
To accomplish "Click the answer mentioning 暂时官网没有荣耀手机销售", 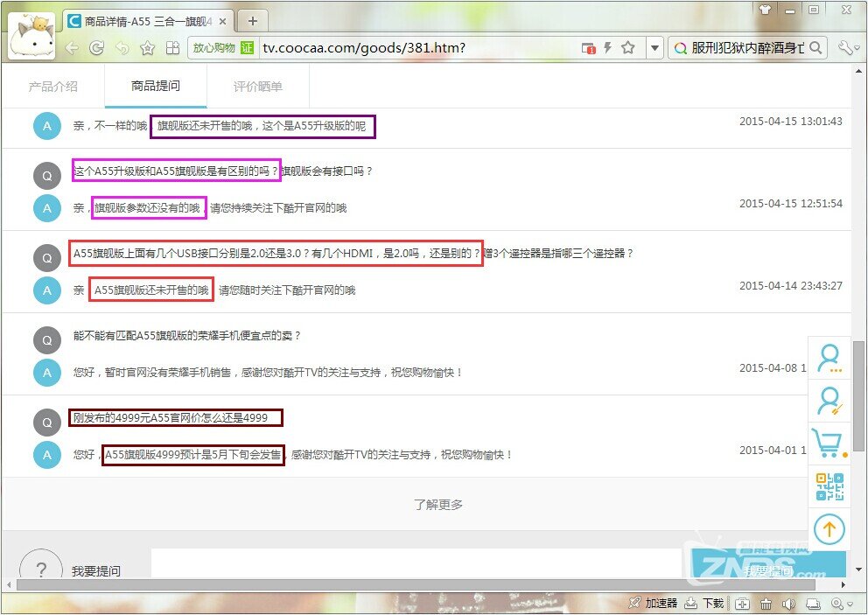I will pos(268,373).
